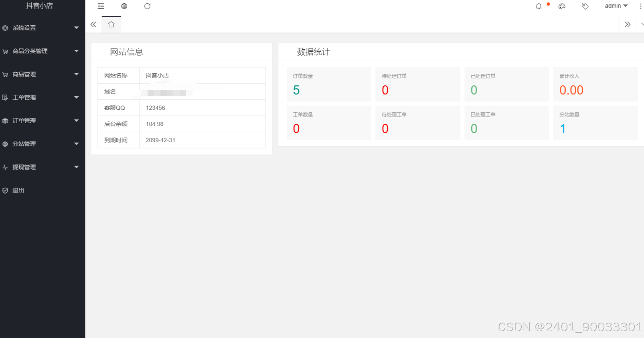Expand the 分站管理 menu arrow
Image resolution: width=644 pixels, height=338 pixels.
[76, 144]
